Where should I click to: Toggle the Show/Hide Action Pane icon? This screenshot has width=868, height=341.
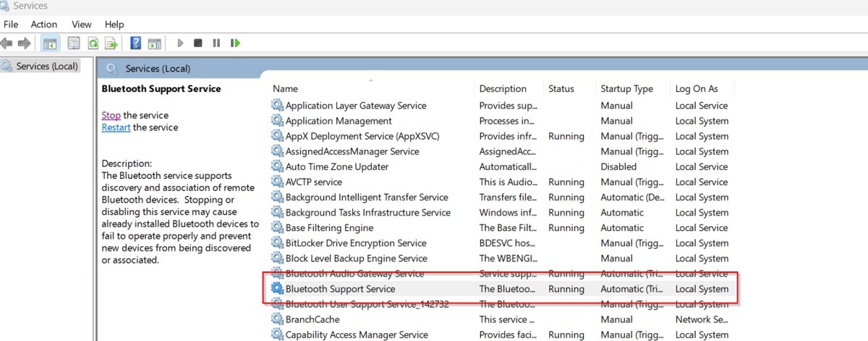pos(154,43)
